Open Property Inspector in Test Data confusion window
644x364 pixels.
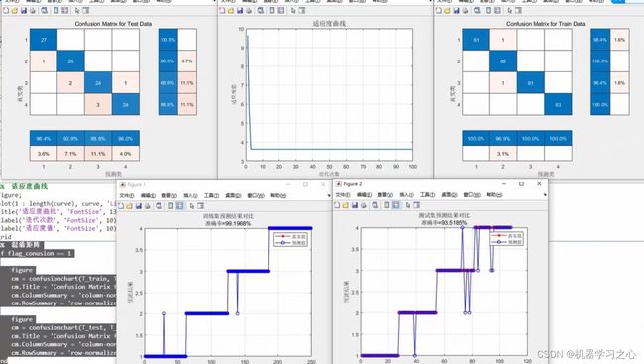coord(86,10)
